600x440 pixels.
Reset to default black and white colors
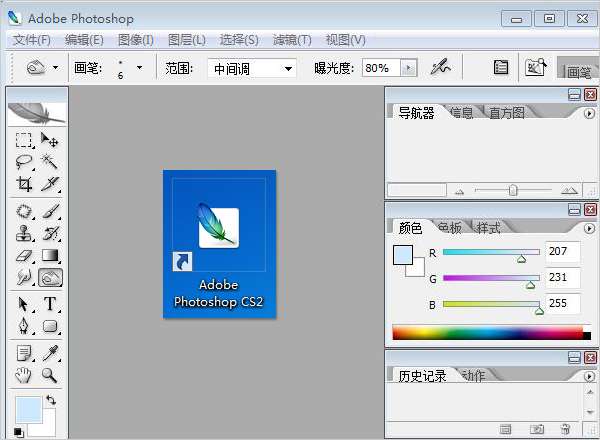[x=20, y=432]
